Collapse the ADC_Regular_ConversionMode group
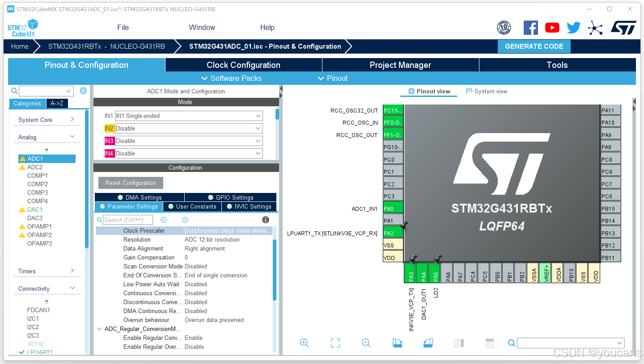The image size is (644, 364). click(99, 329)
